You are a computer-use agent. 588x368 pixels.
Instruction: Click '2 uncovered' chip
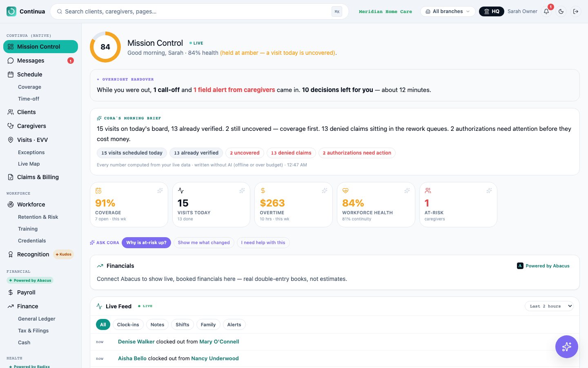coord(245,153)
